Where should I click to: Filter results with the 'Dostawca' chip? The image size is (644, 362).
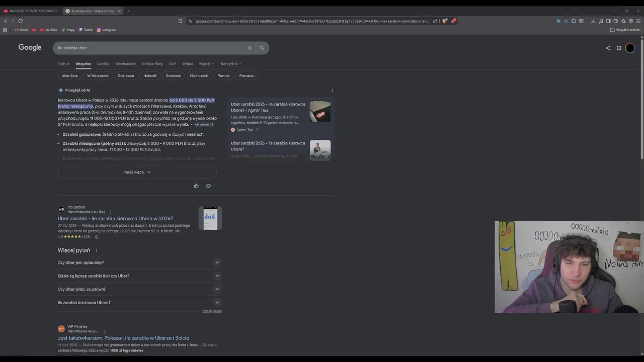[126, 75]
